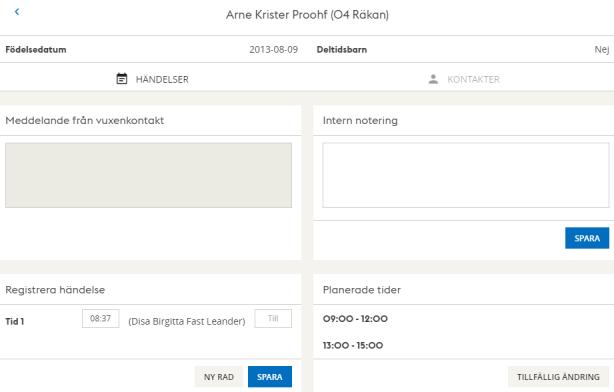Click the name Disa Birgitta Fast Leander
The image size is (614, 392).
pyautogui.click(x=187, y=321)
